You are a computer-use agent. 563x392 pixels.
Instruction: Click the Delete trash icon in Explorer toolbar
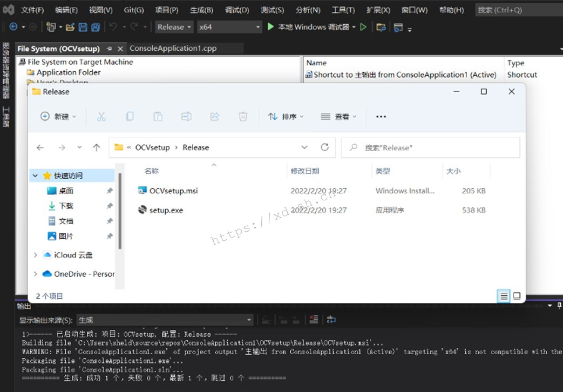coord(243,116)
